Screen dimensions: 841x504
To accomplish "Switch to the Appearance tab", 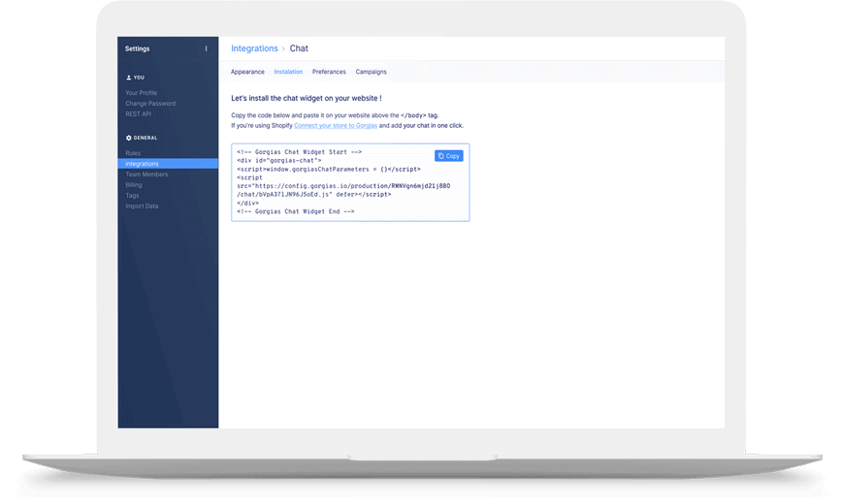I will click(247, 72).
